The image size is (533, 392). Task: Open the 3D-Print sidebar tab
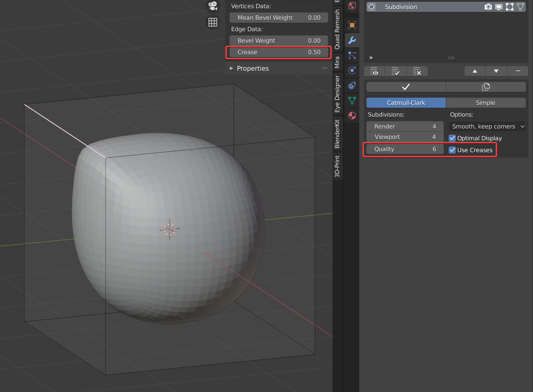tap(337, 166)
